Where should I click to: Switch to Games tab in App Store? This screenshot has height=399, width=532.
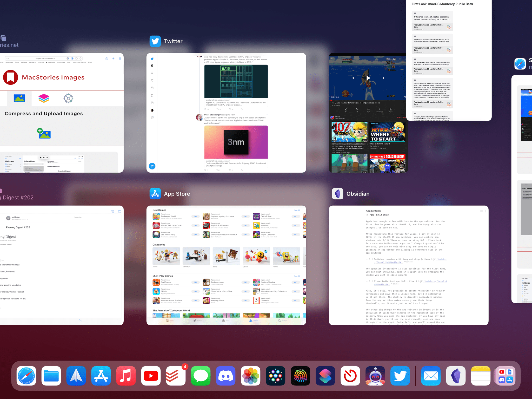(x=198, y=321)
